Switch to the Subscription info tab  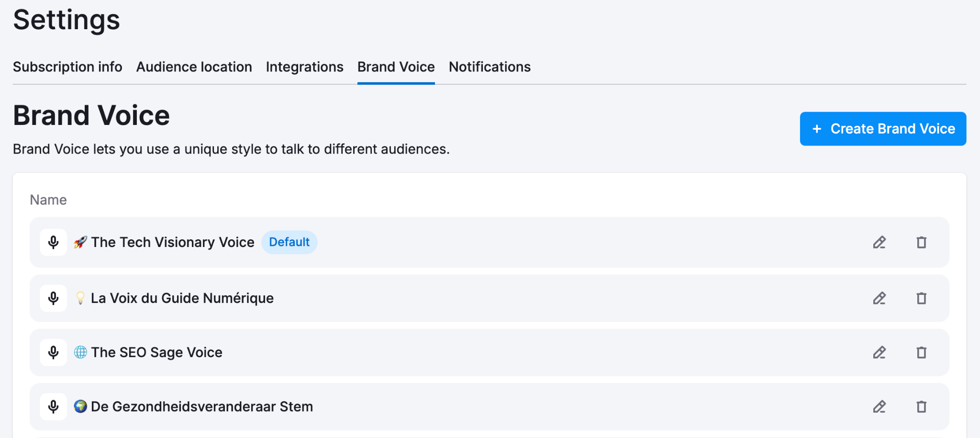coord(67,67)
